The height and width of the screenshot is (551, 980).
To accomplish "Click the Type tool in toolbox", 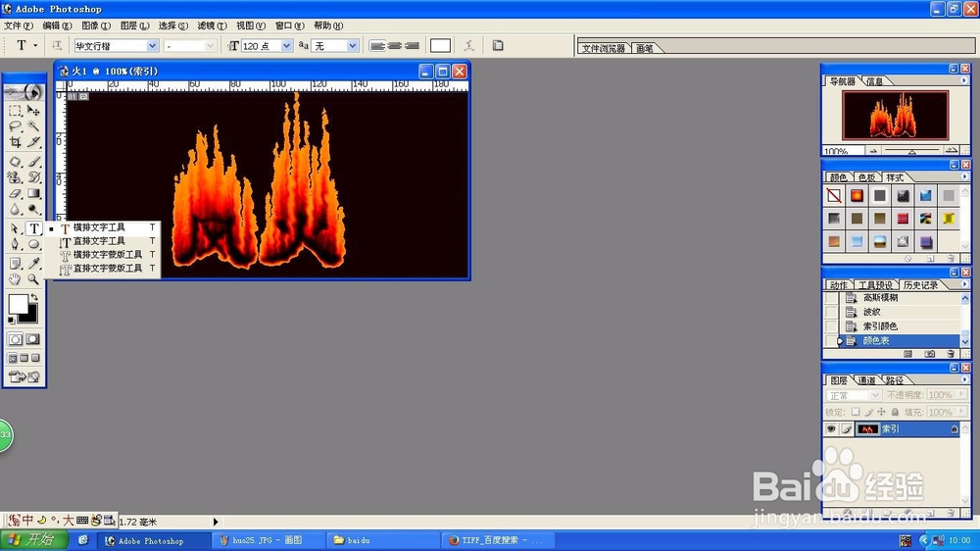I will (33, 228).
